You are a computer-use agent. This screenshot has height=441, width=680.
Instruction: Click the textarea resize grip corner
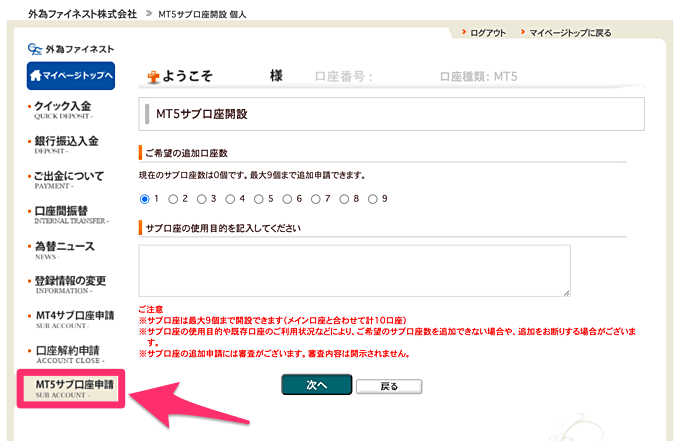coord(566,293)
